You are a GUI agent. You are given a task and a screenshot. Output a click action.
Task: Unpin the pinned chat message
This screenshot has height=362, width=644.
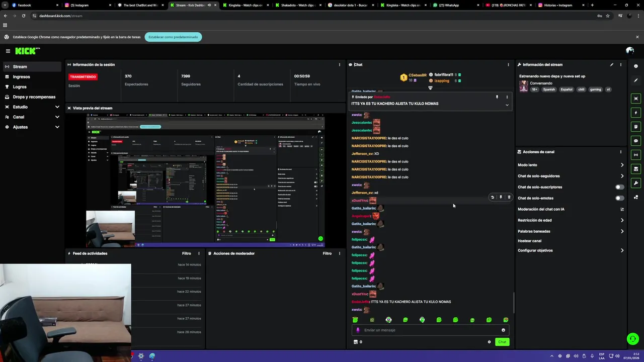point(497,97)
